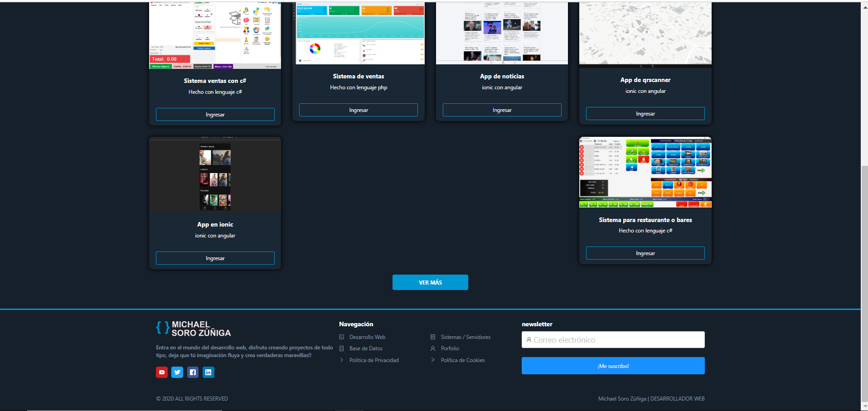Open the App de noticias preview thumbnail
This screenshot has width=868, height=411.
(502, 33)
